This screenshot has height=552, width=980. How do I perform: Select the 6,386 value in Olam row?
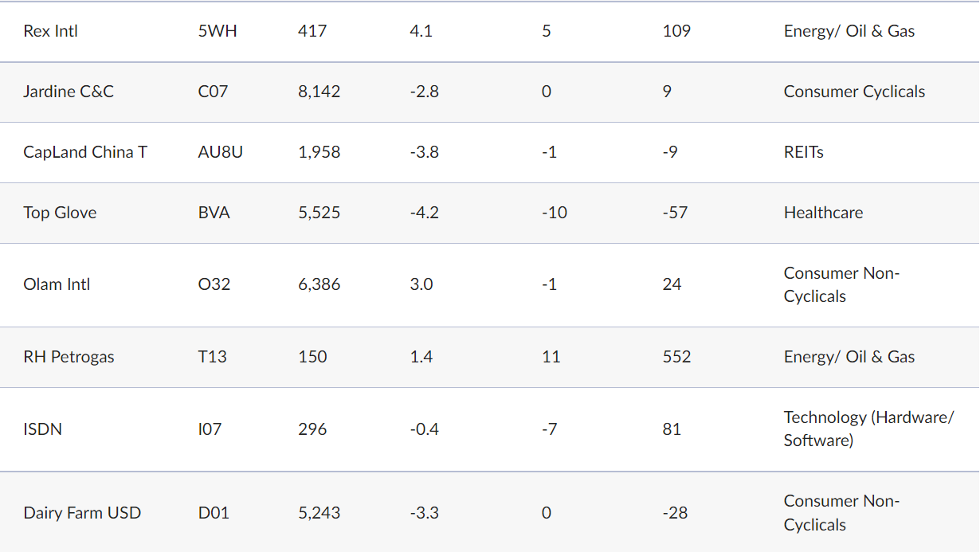(x=319, y=284)
